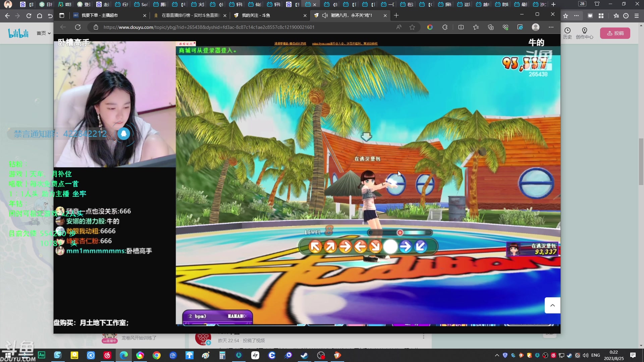The width and height of the screenshot is (644, 362).
Task: Go to home page in background browser
Action: click(40, 16)
